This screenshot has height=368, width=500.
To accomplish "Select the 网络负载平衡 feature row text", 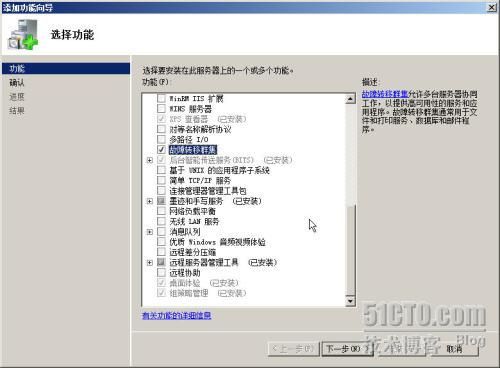I will (x=192, y=211).
